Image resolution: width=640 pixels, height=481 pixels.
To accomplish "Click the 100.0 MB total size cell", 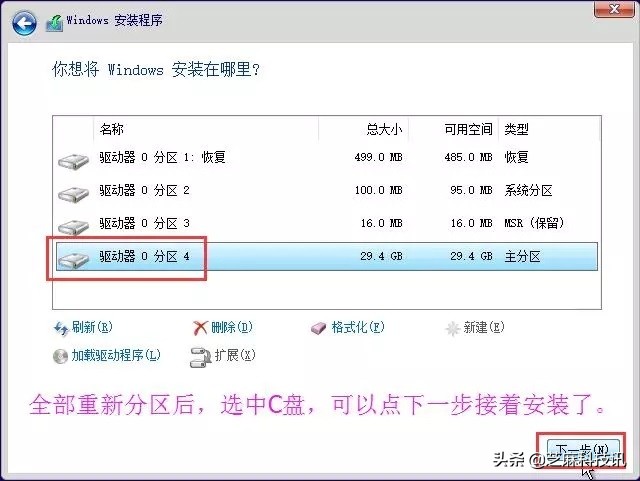I will point(378,190).
